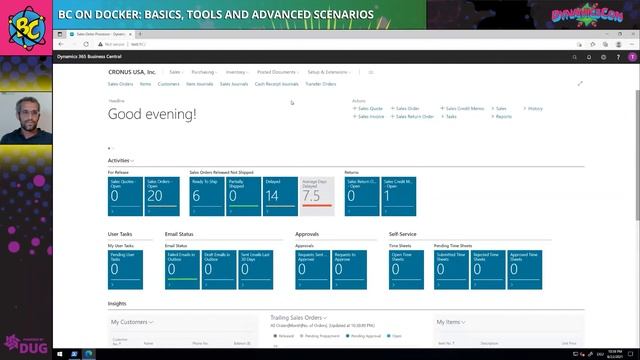This screenshot has width=640, height=360.
Task: Close the Sales Order Processor tab
Action: (x=130, y=34)
